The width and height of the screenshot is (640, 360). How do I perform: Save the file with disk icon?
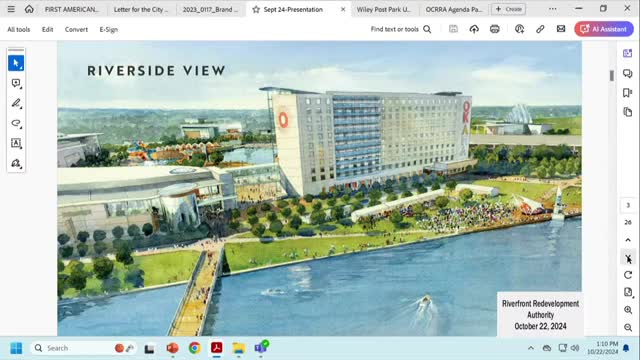(453, 29)
